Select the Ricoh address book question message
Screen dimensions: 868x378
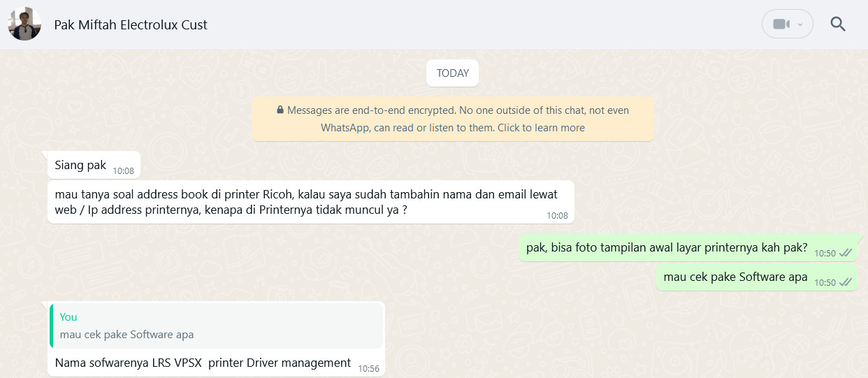tap(310, 202)
